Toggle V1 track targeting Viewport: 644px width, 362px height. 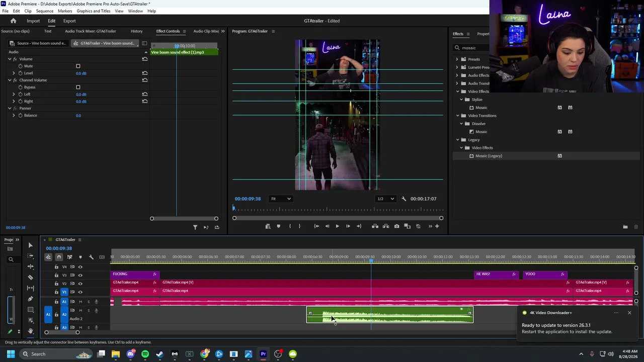pos(64,292)
